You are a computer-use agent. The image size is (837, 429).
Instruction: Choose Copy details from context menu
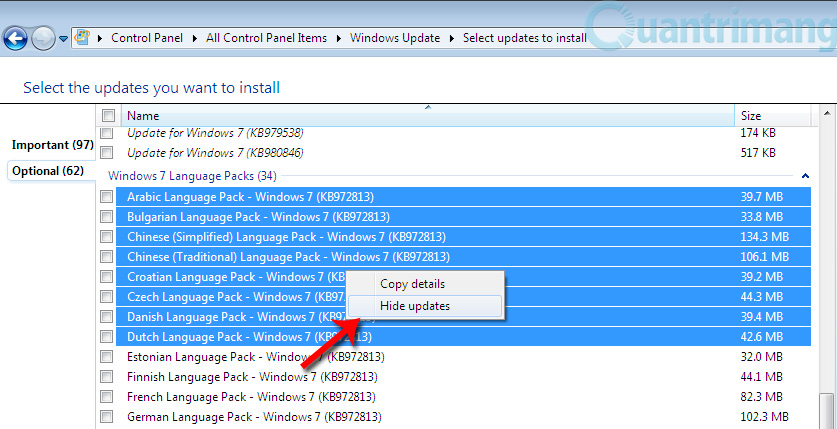(425, 284)
